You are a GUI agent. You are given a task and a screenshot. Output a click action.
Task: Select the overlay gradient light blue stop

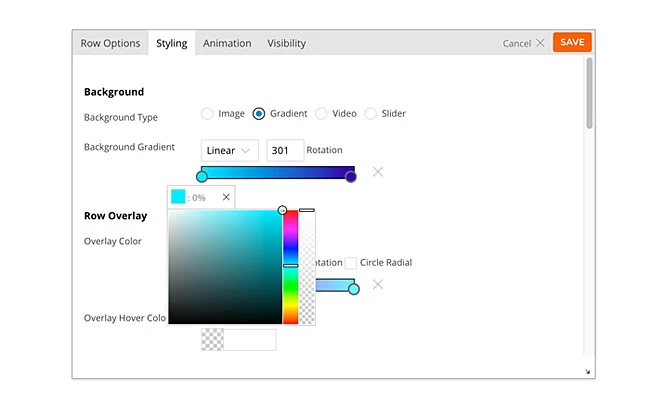click(x=354, y=289)
